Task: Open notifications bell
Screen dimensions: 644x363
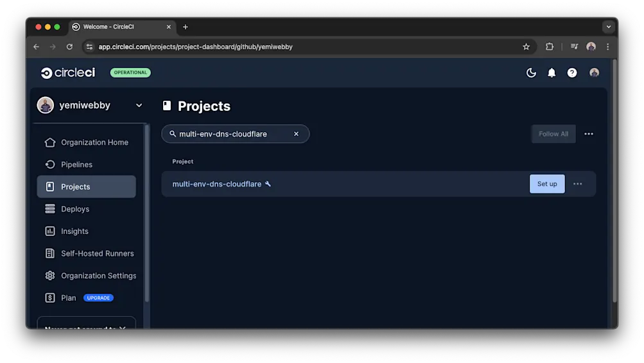Action: [552, 72]
